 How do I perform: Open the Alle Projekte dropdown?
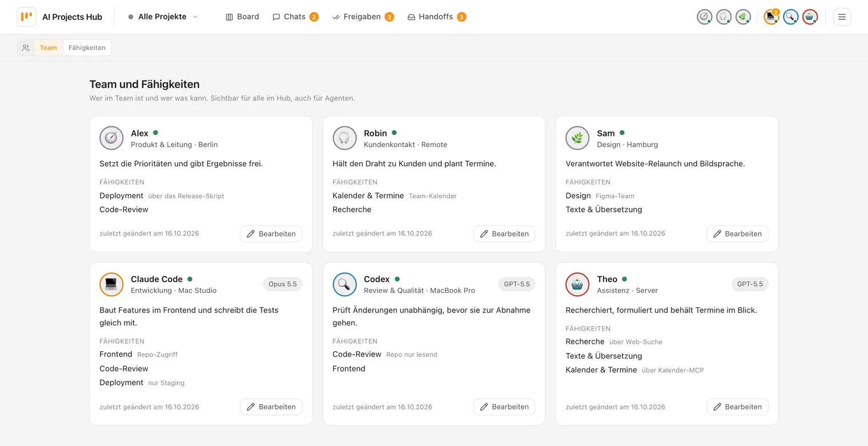[x=163, y=17]
